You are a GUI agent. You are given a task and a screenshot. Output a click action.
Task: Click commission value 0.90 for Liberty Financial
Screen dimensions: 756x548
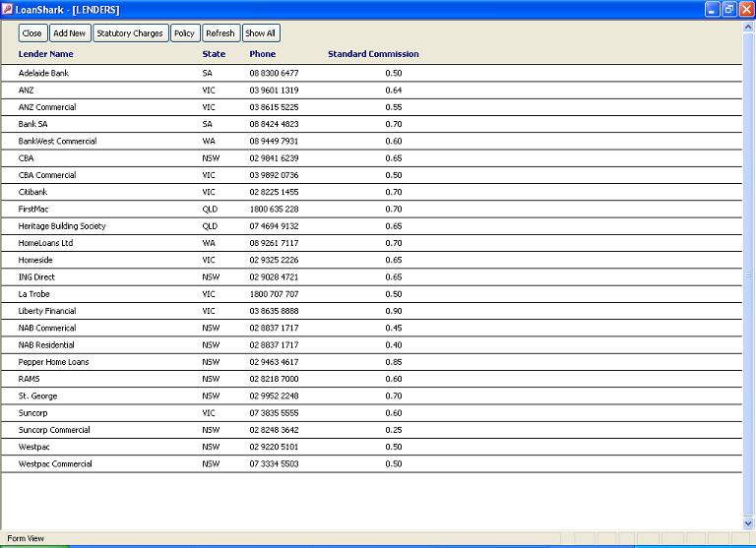[x=394, y=311]
